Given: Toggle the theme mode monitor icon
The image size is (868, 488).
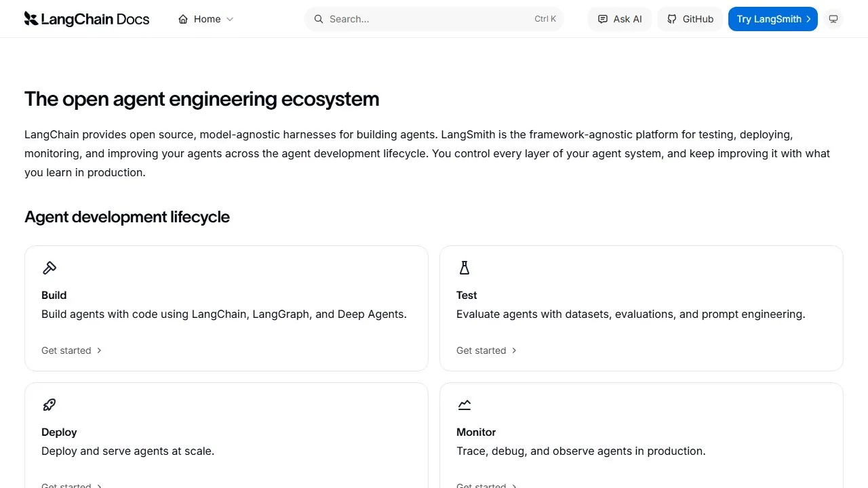Looking at the screenshot, I should coord(833,19).
